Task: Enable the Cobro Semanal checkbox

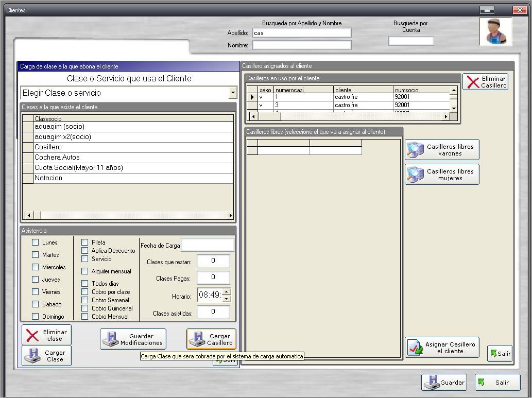Action: click(85, 300)
